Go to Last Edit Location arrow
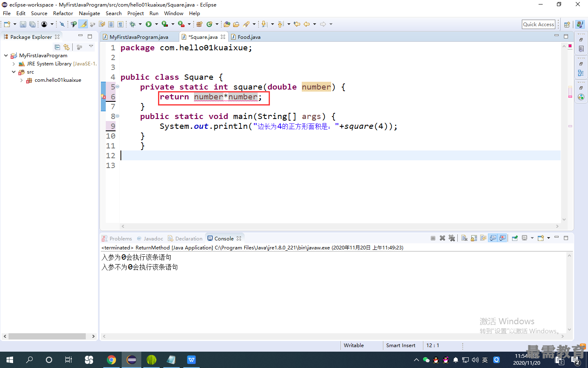The width and height of the screenshot is (588, 368). coord(297,24)
